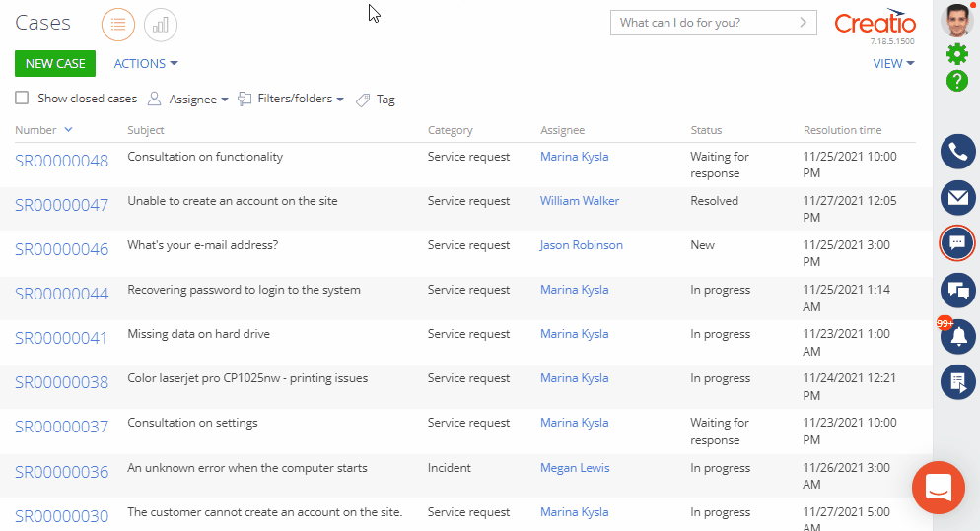980x531 pixels.
Task: Open the feed conversations panel
Action: 957,290
